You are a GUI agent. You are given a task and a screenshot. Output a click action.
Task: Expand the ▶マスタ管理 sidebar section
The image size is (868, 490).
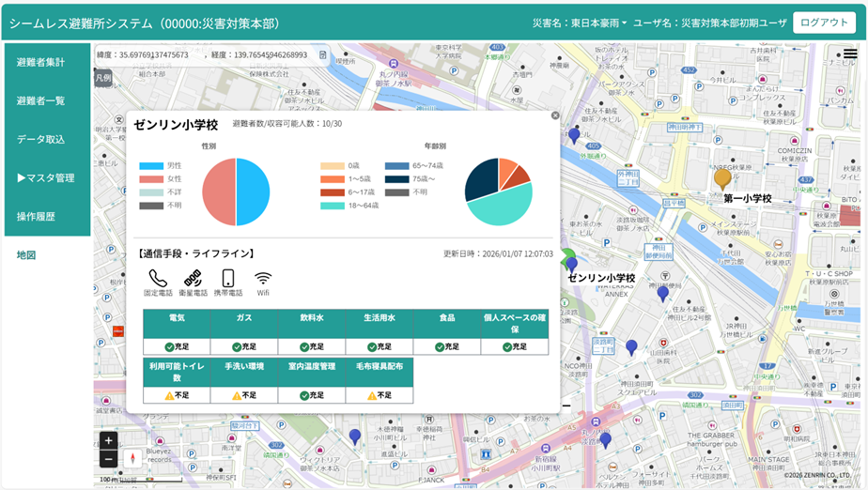coord(45,177)
